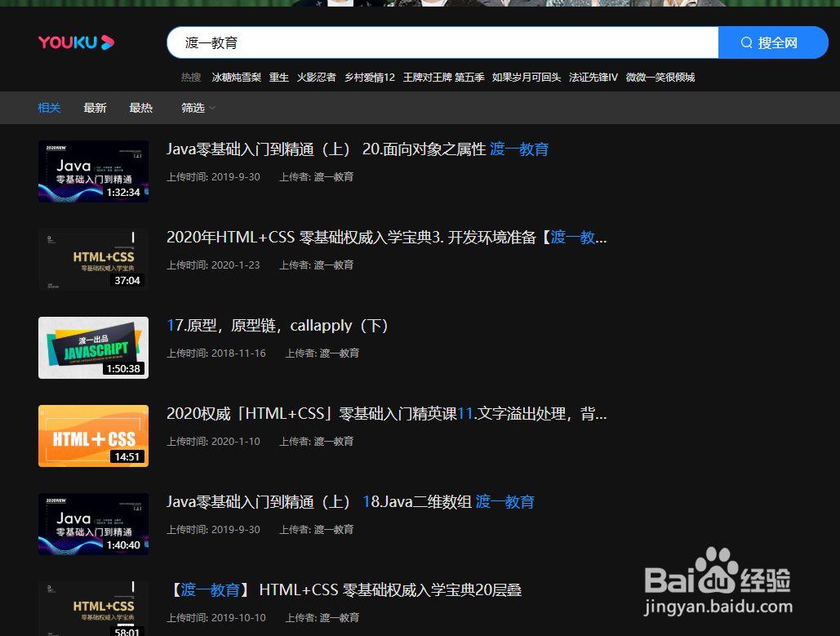Image resolution: width=840 pixels, height=636 pixels.
Task: Switch to the 最新 sort tab
Action: coord(96,108)
